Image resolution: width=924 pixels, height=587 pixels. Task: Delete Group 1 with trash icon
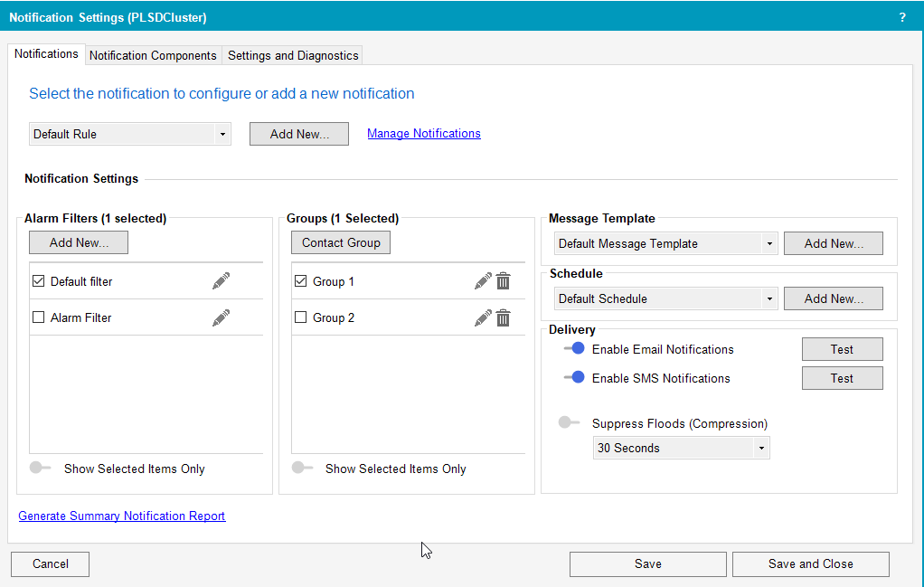[504, 281]
